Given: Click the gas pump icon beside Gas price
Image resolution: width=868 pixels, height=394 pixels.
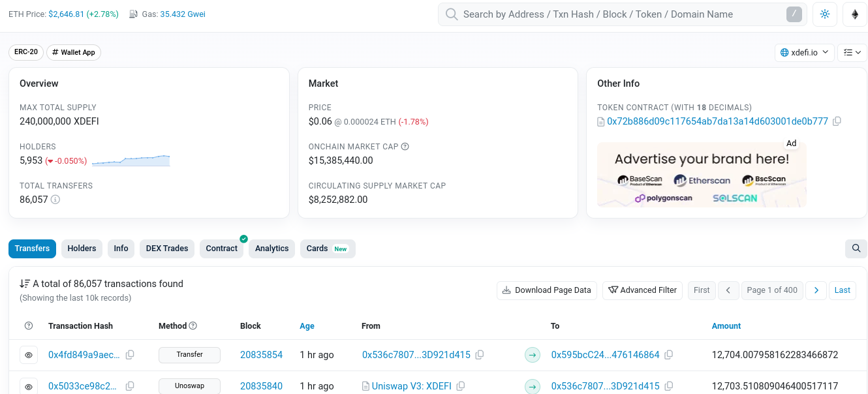Looking at the screenshot, I should pos(133,13).
